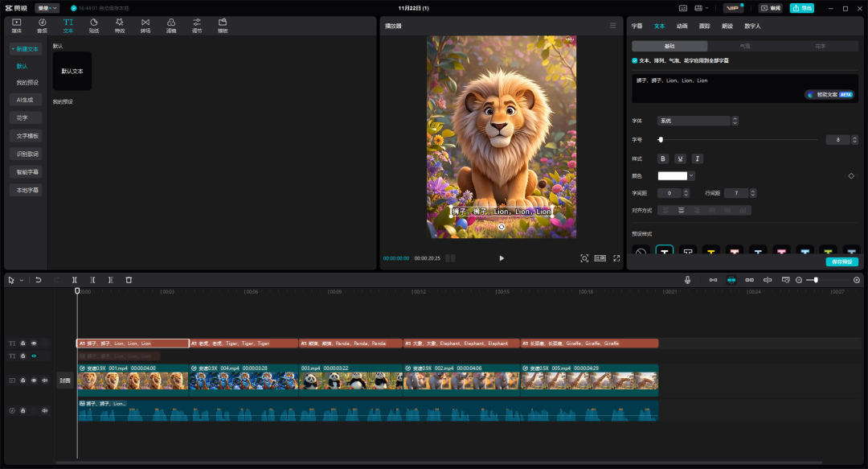Apply bold style with B button

click(663, 158)
